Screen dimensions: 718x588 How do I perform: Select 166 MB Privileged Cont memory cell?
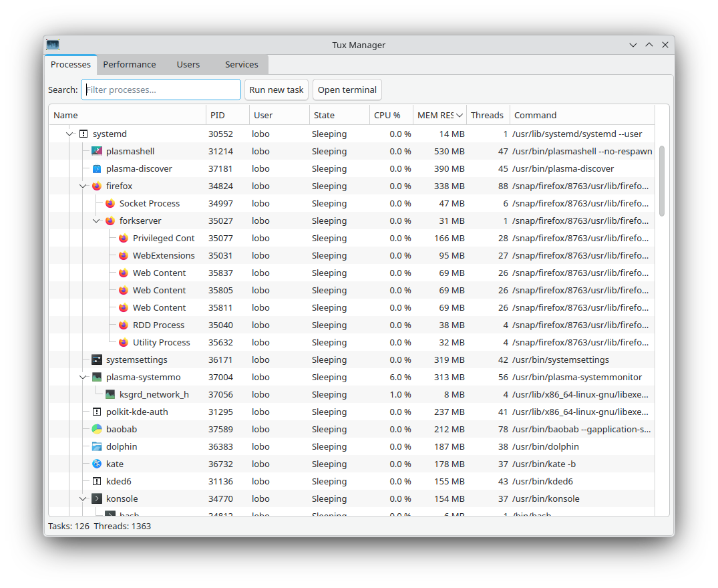pyautogui.click(x=450, y=238)
